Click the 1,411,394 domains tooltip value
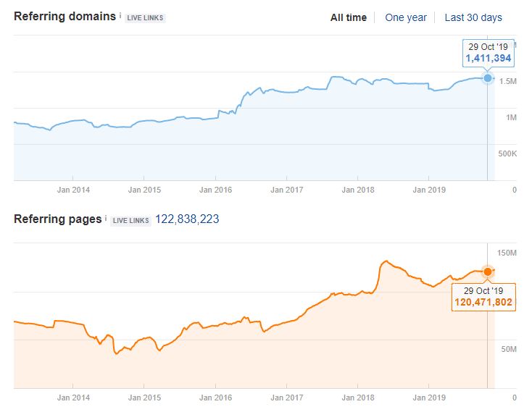The image size is (532, 412). [x=489, y=58]
